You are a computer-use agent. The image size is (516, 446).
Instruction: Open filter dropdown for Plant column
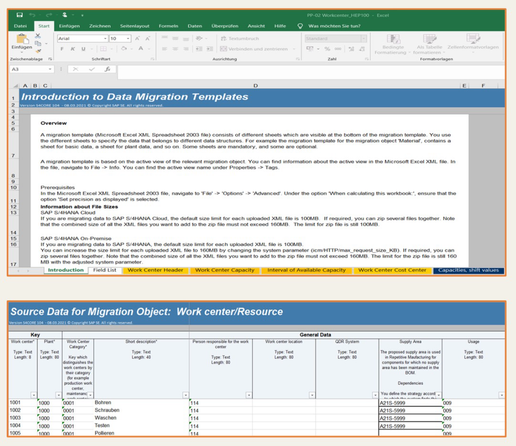tap(58, 395)
